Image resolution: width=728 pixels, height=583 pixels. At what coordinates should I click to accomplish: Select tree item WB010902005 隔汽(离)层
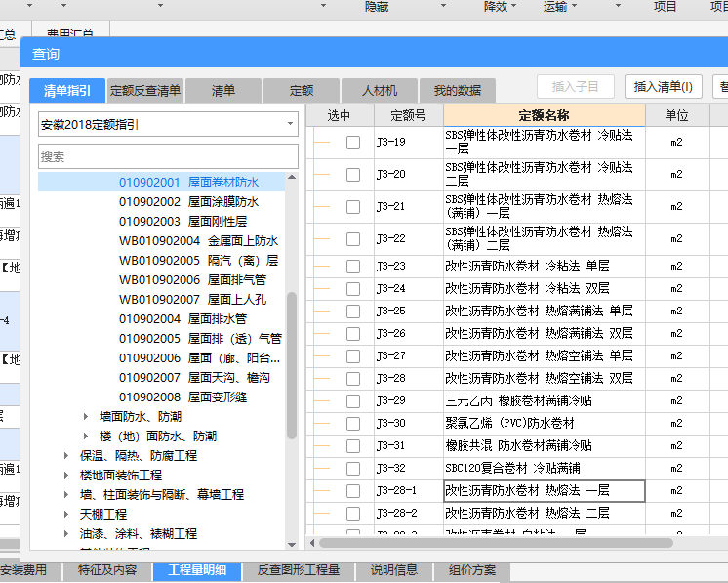coord(198,260)
